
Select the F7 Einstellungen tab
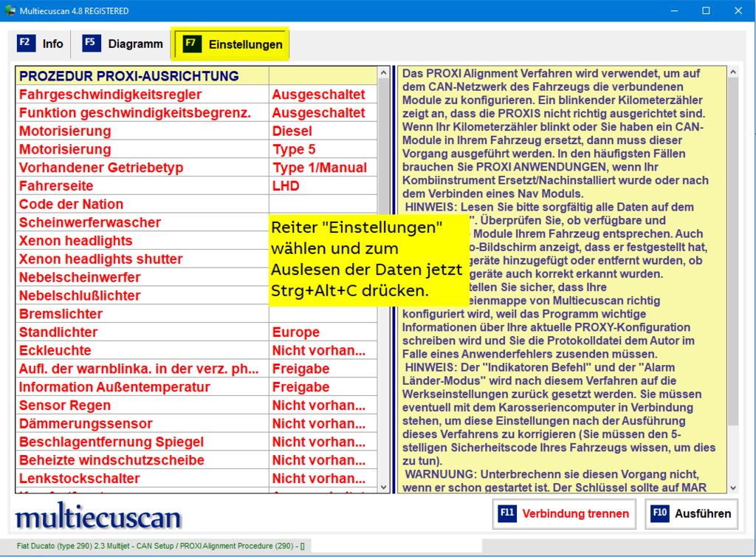click(230, 44)
